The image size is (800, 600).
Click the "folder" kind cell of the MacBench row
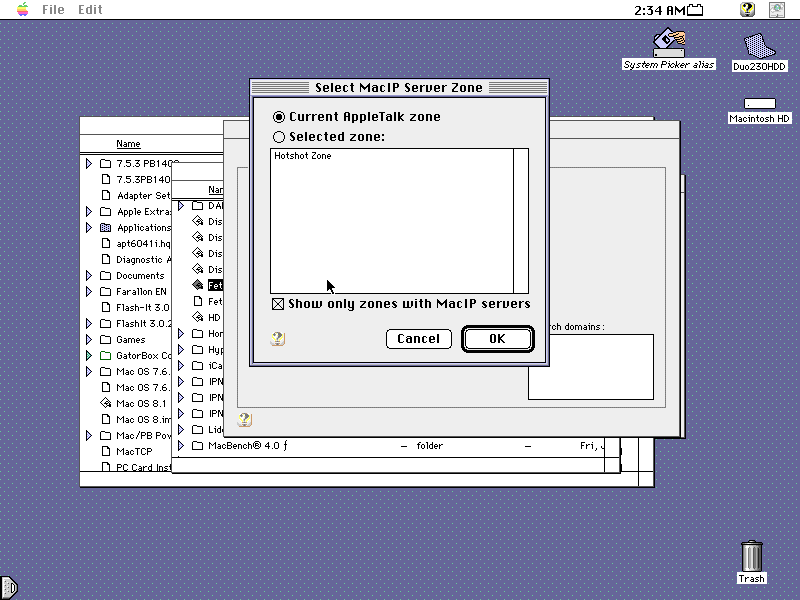pyautogui.click(x=430, y=445)
